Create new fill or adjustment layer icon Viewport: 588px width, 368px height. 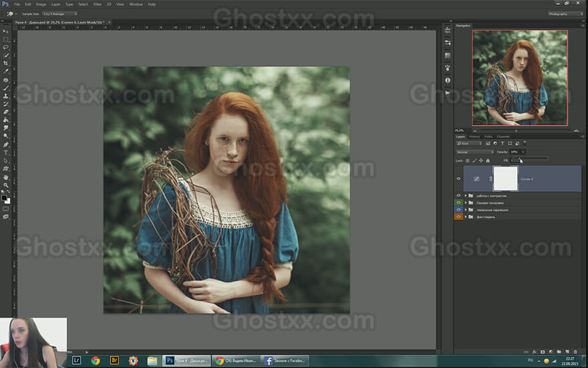click(551, 352)
